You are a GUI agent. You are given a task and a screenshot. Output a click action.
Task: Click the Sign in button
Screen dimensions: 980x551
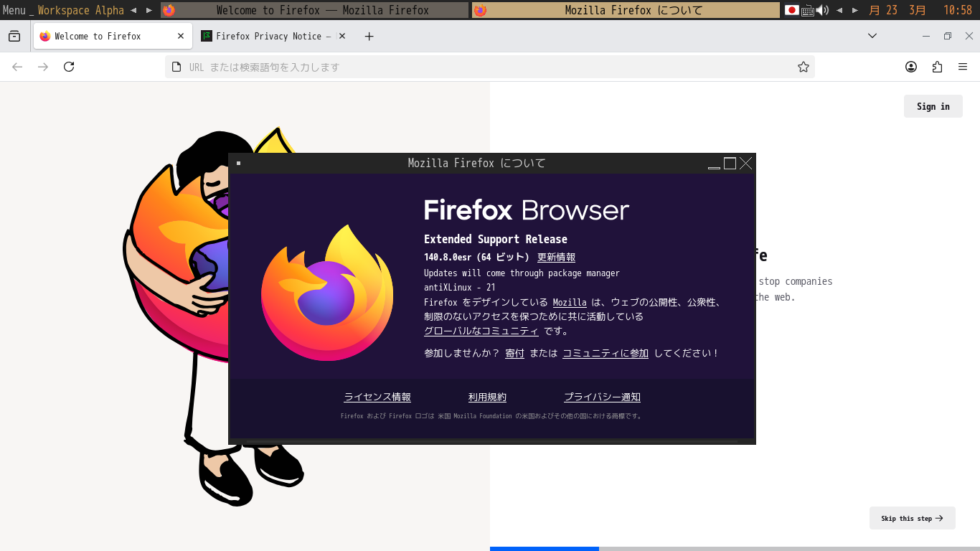[x=933, y=106]
